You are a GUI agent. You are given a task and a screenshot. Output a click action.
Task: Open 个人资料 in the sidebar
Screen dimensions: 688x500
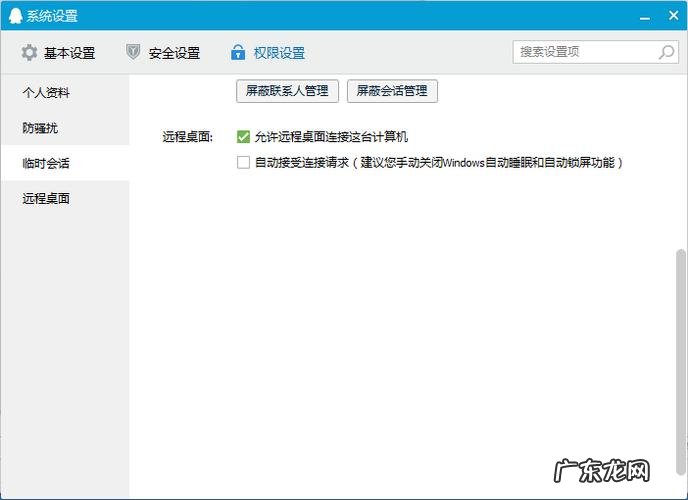coord(46,93)
